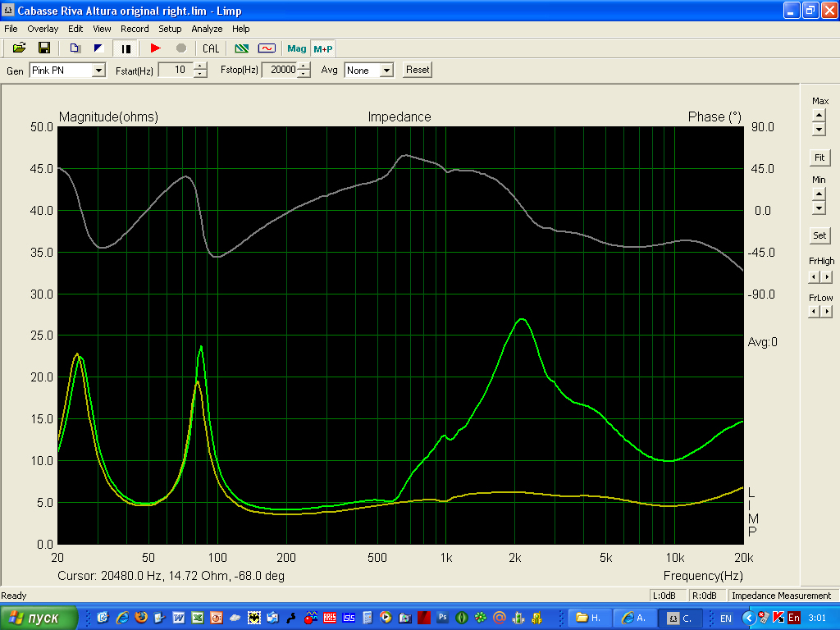Open the Avg averaging dropdown

click(386, 71)
